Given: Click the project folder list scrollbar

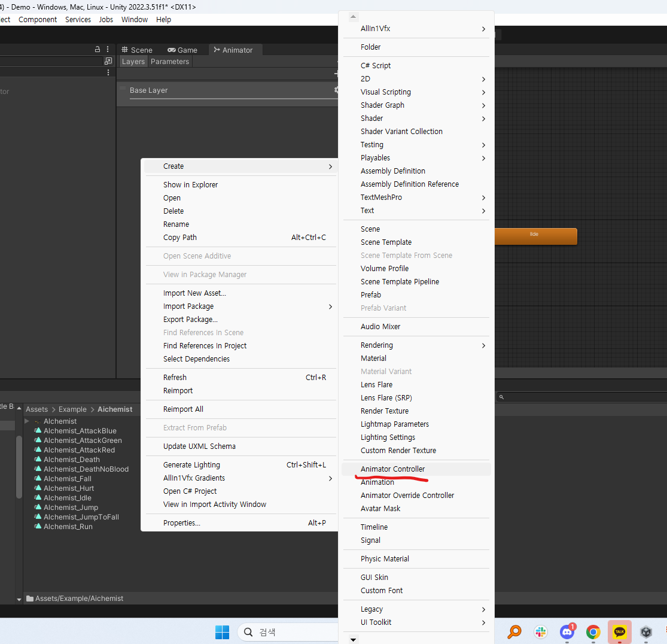Looking at the screenshot, I should tap(19, 466).
